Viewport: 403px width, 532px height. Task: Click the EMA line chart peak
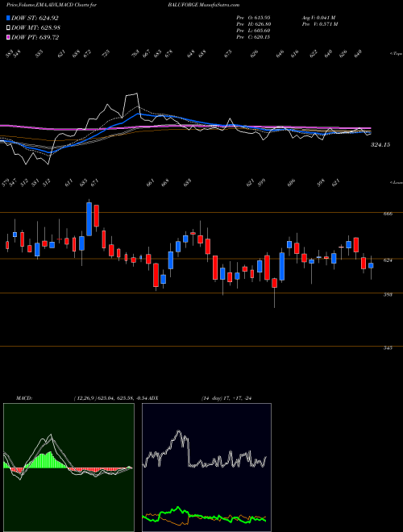pos(137,94)
